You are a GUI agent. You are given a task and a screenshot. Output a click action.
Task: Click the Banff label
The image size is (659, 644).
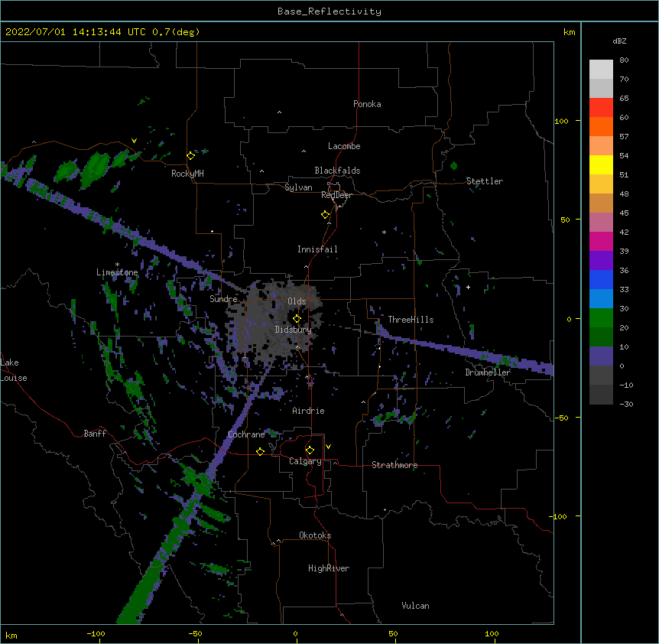point(95,434)
